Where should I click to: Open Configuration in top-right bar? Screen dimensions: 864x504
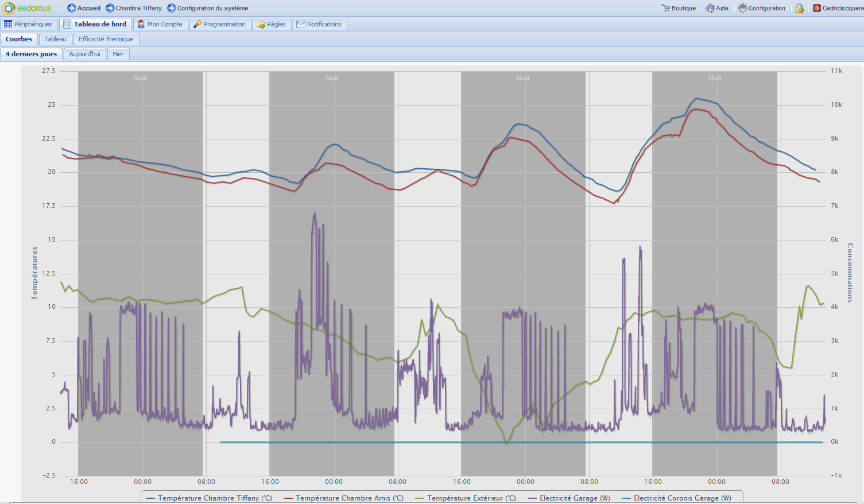tap(767, 8)
